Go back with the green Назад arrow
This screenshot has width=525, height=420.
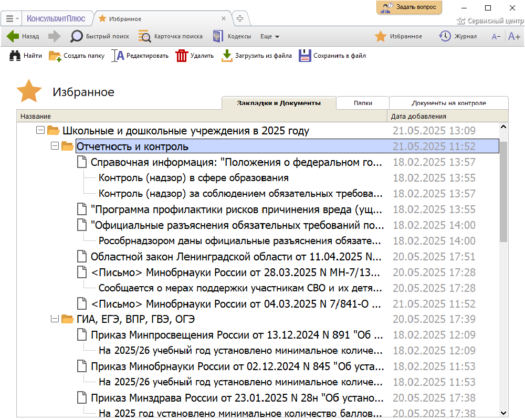(x=23, y=36)
